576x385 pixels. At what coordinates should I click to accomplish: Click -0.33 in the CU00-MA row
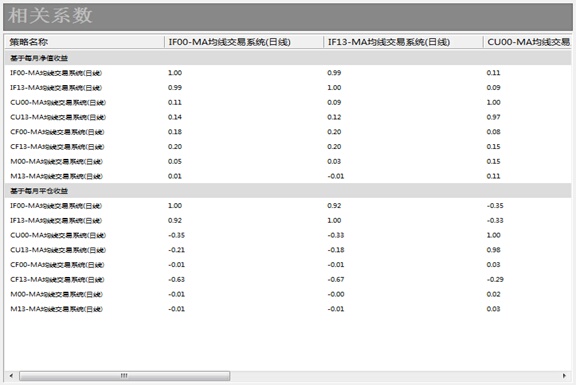(x=336, y=235)
